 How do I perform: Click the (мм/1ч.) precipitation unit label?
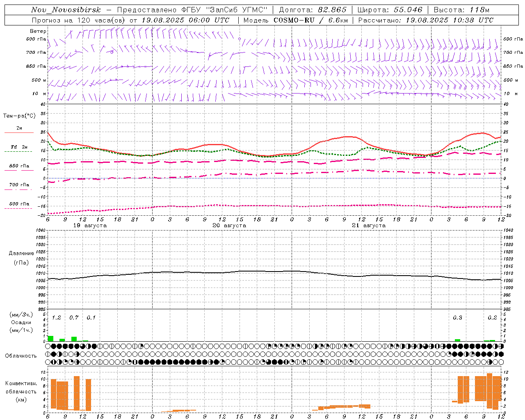21,330
